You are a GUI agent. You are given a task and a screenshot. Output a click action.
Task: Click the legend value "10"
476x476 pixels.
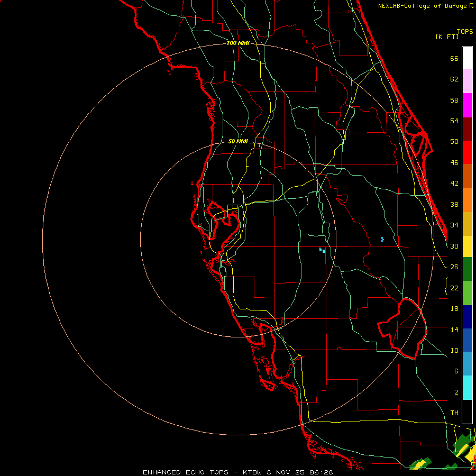pos(454,350)
